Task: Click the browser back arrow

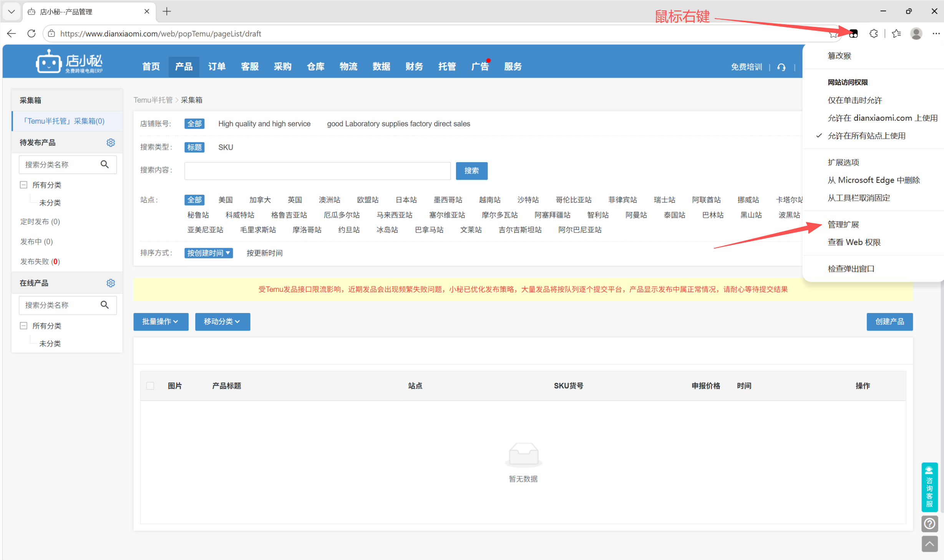Action: click(12, 33)
